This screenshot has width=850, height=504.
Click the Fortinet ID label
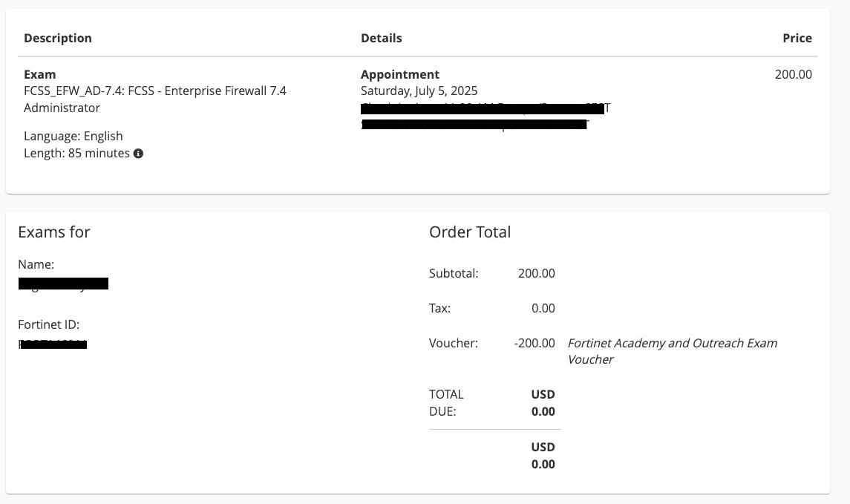pyautogui.click(x=48, y=324)
